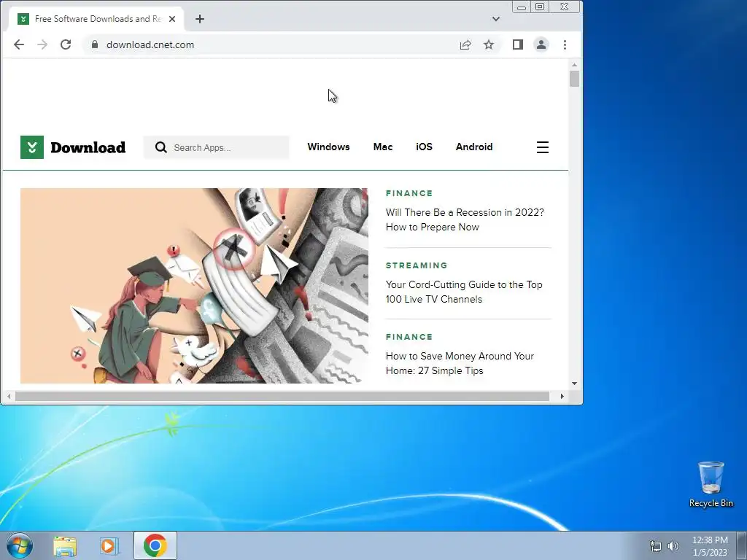Open the Chrome profile avatar
747x560 pixels.
click(x=541, y=44)
